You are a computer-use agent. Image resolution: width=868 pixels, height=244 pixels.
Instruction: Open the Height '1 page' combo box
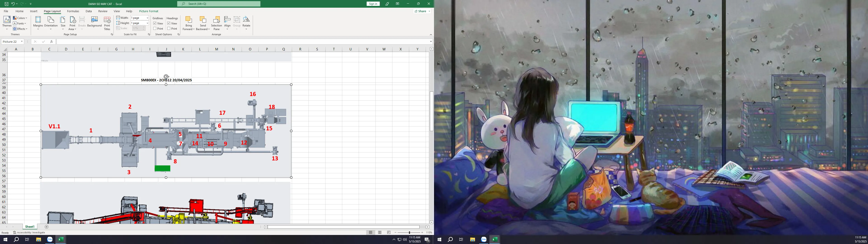point(139,23)
